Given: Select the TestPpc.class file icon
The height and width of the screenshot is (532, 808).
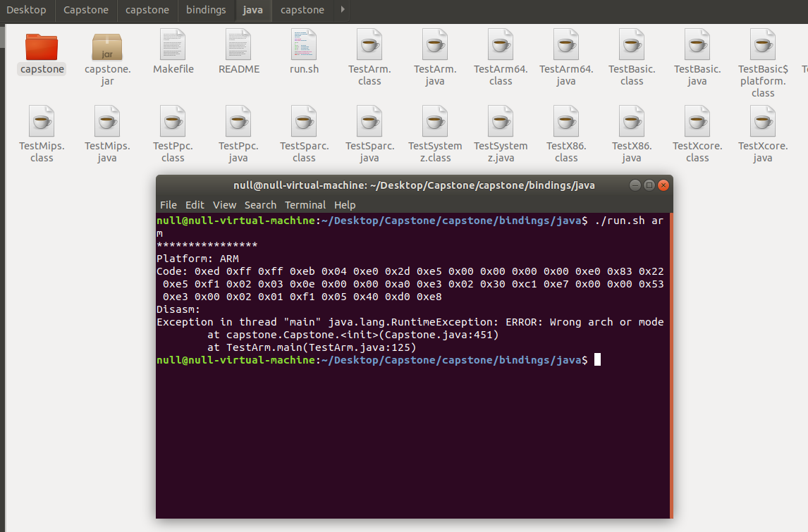Looking at the screenshot, I should (173, 120).
